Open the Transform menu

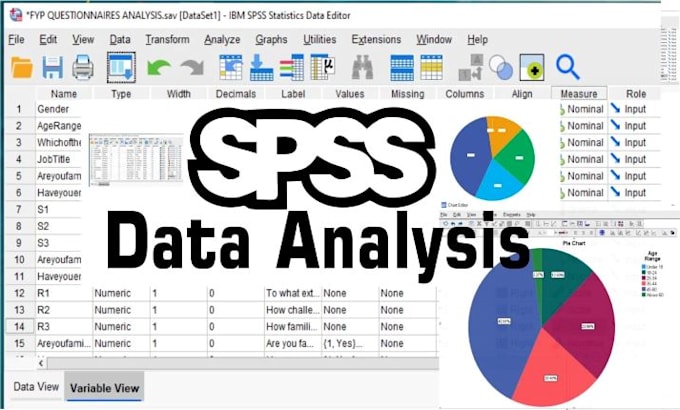pos(167,39)
